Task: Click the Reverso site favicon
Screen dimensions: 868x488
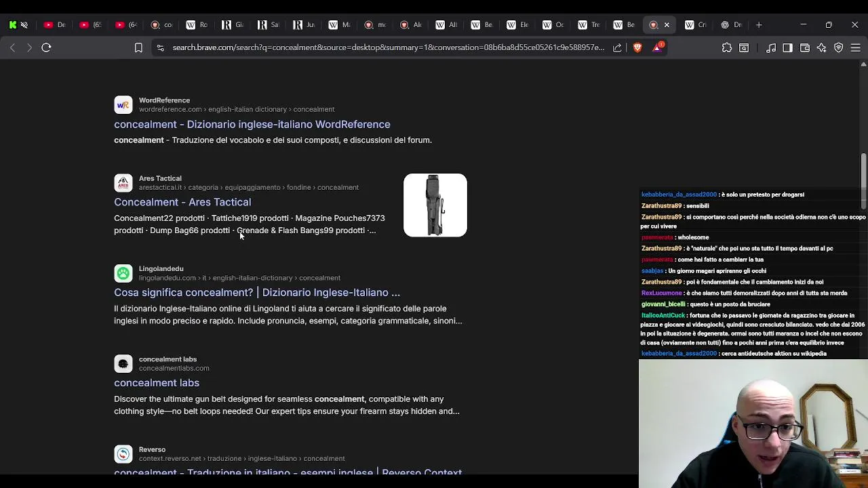Action: point(123,454)
